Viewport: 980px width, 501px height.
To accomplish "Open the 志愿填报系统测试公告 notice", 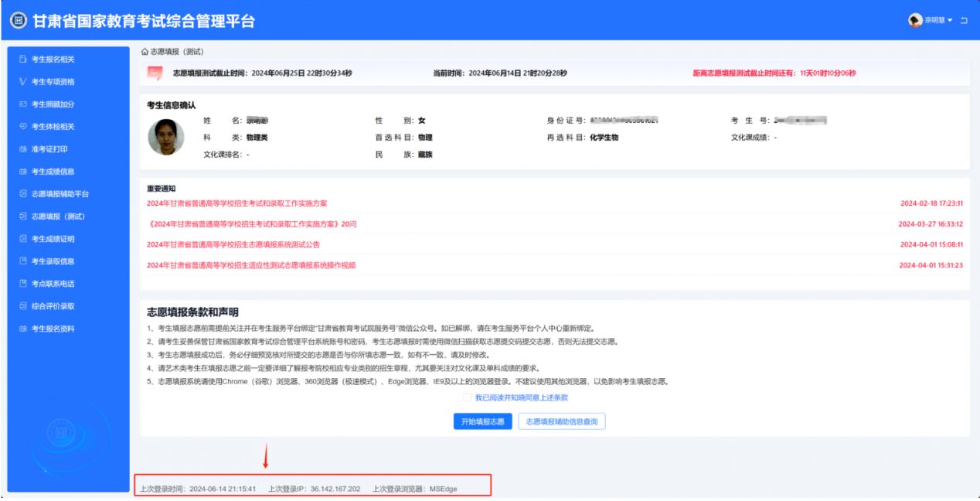I will (x=233, y=244).
